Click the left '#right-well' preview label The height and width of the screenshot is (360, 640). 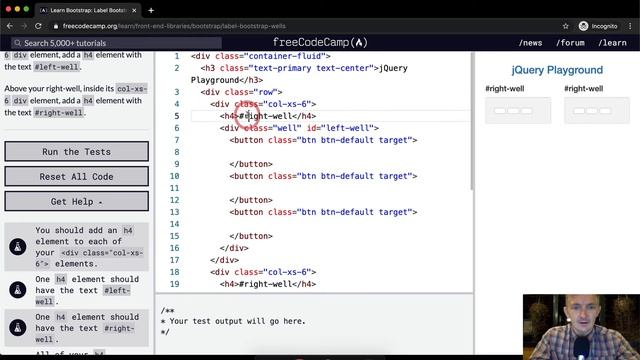(504, 89)
